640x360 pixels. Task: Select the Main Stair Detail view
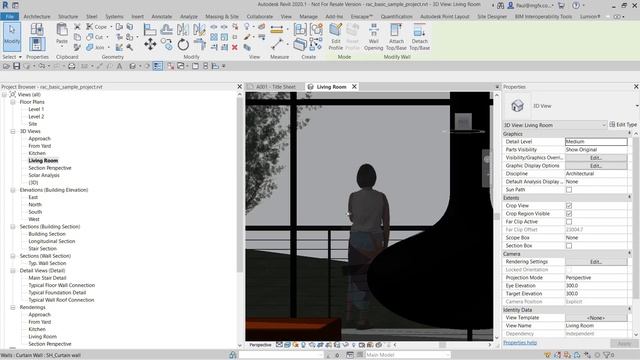click(x=47, y=278)
